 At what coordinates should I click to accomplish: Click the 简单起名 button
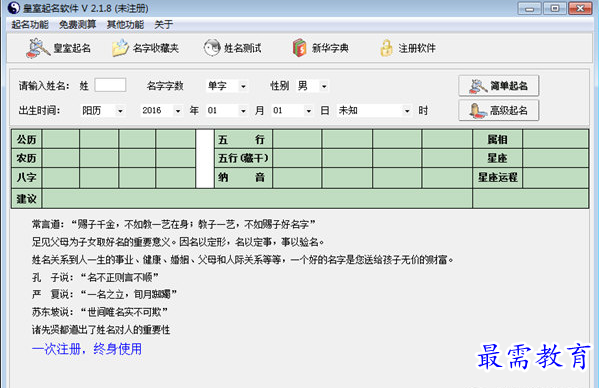(x=499, y=86)
